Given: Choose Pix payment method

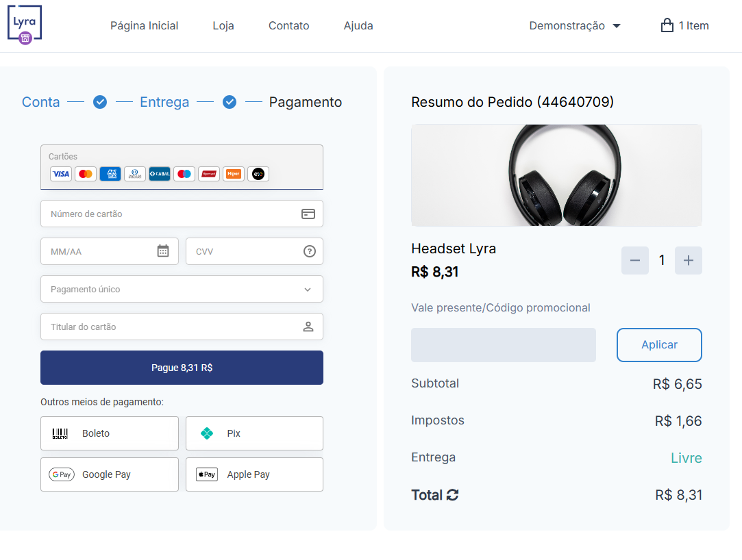Looking at the screenshot, I should [x=255, y=433].
